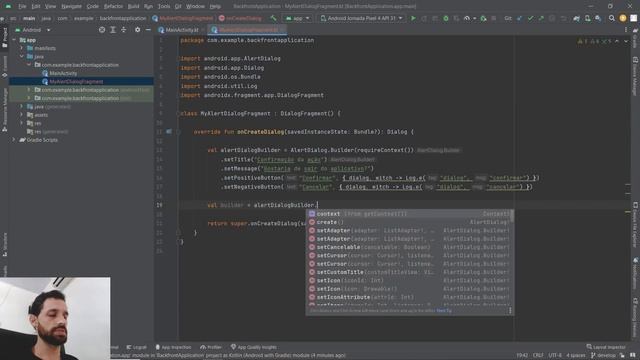Open the Pixel 4 API 31 device dropdown
640x360 pixels.
tap(362, 18)
